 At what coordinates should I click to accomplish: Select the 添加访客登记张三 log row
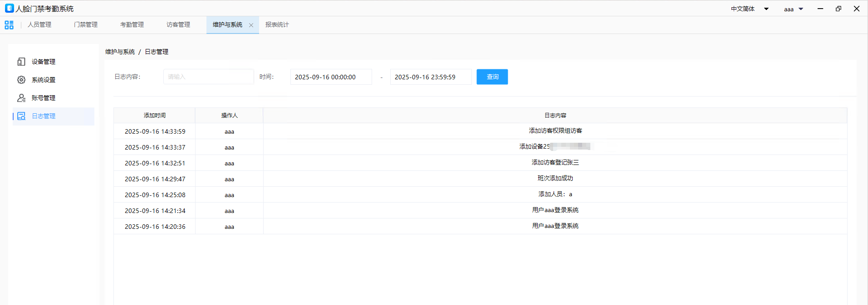[555, 163]
